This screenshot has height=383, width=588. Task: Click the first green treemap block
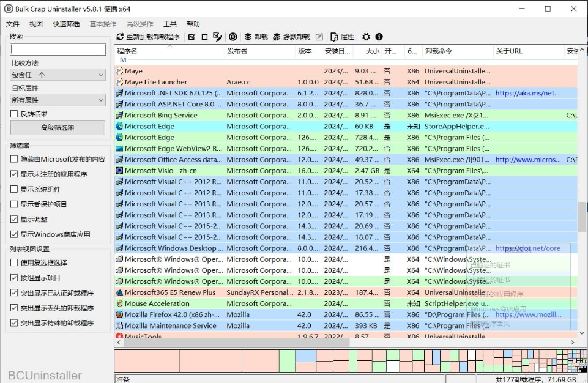coord(287,361)
